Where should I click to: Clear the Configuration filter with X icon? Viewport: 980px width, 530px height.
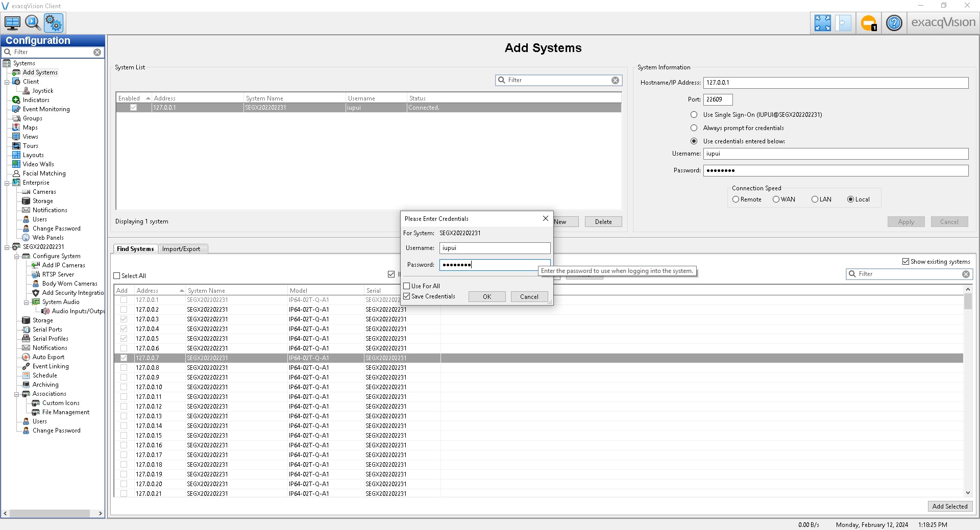click(x=97, y=52)
